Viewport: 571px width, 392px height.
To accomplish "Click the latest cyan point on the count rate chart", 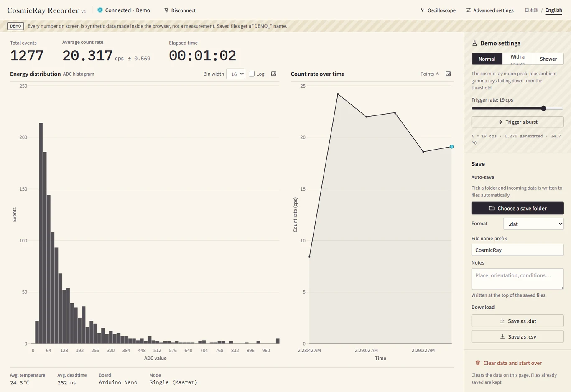I will 451,147.
